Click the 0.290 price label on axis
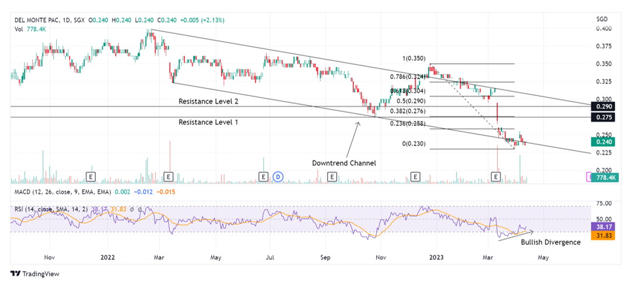 [x=603, y=107]
